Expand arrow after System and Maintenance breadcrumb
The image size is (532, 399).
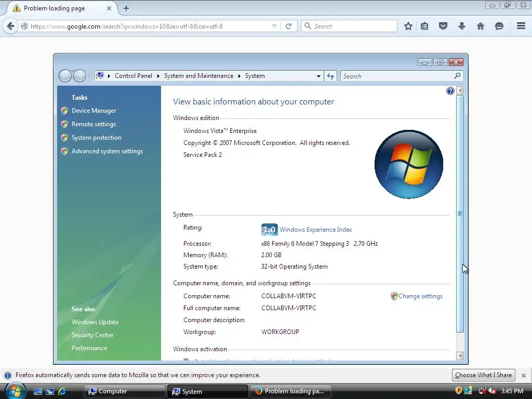coord(239,76)
